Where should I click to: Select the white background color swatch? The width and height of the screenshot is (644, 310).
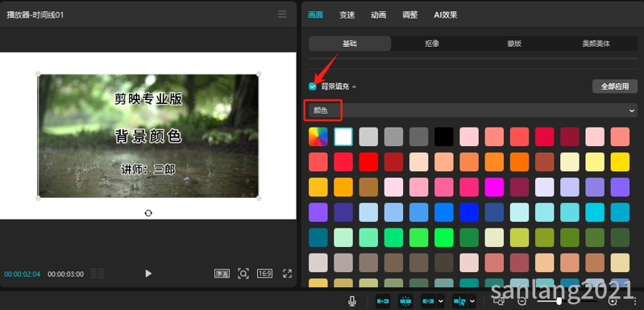pos(343,136)
